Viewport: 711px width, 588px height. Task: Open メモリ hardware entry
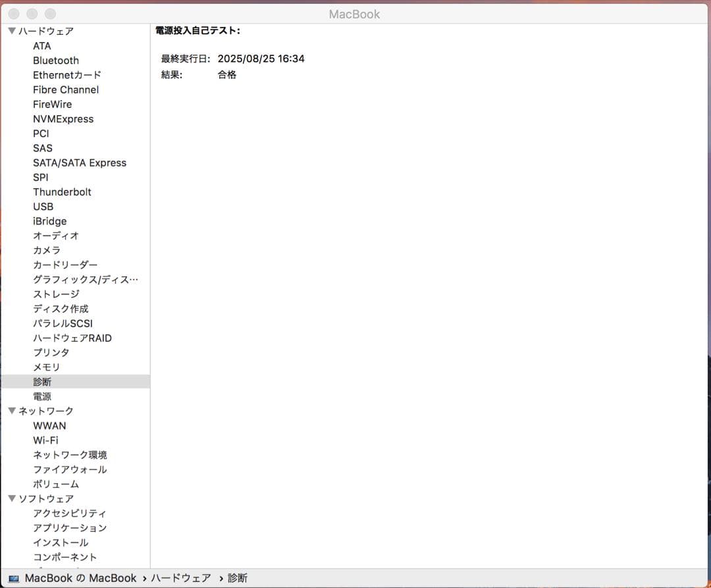point(46,367)
